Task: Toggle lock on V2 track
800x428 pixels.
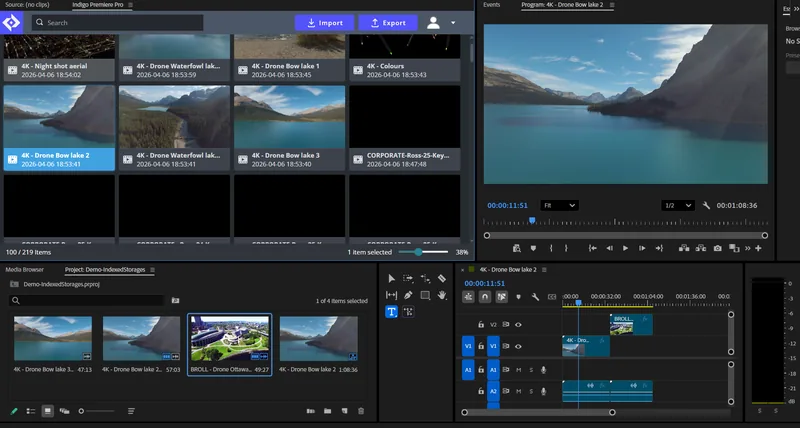Action: coord(481,324)
